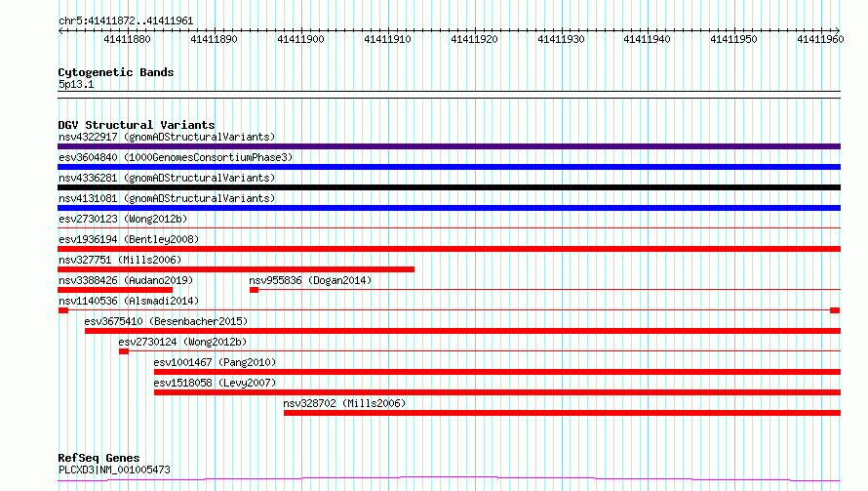Viewport: 868px width, 491px height.
Task: Click the red nsv328702 variant bar
Action: 563,413
